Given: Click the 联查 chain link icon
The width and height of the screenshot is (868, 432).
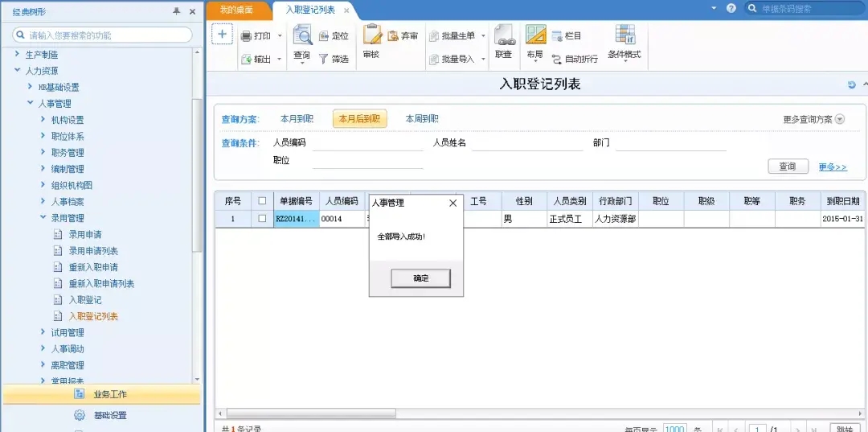Looking at the screenshot, I should click(x=504, y=35).
